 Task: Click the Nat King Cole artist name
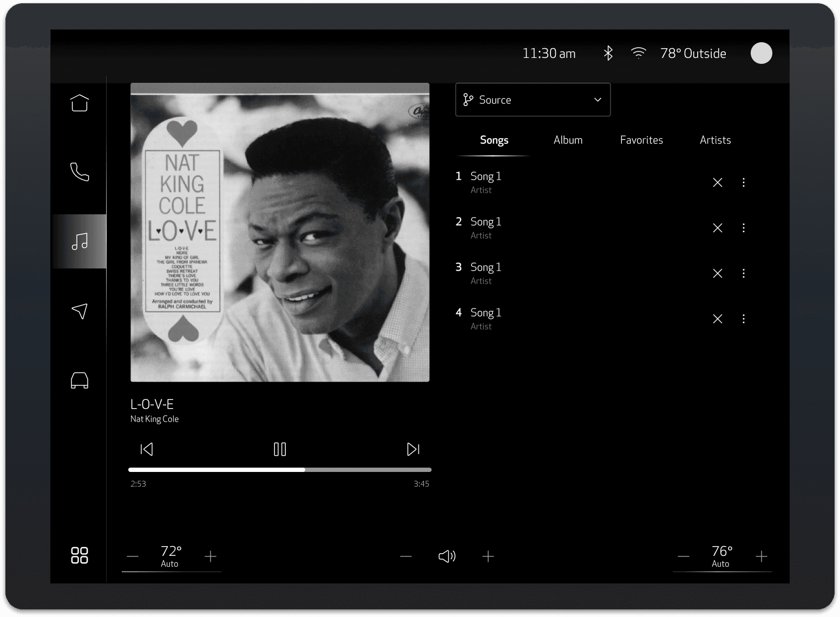154,419
